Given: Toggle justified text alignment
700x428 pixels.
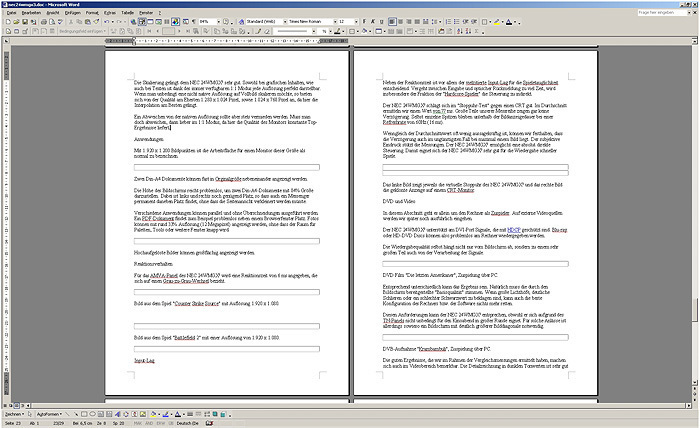Looking at the screenshot, I should (417, 21).
